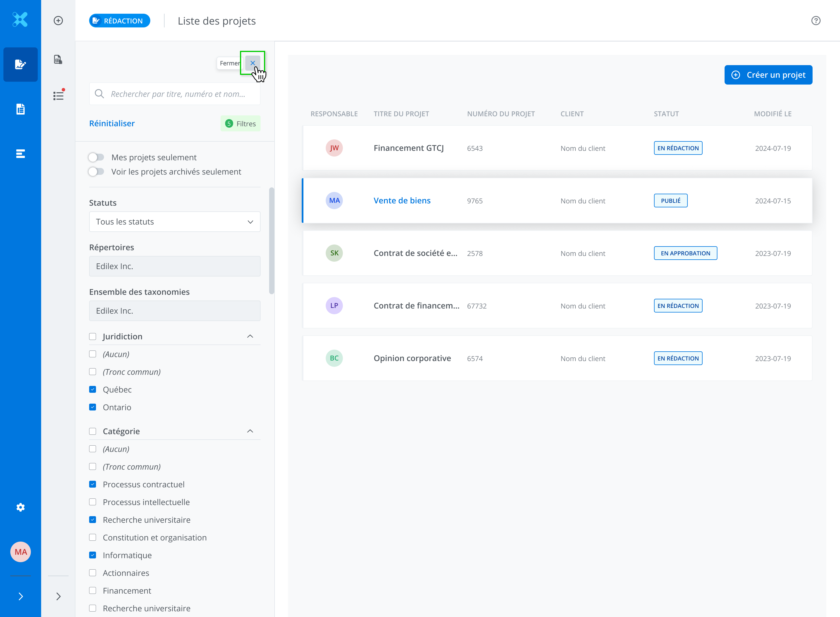
Task: Sort by STATUT column header
Action: 666,114
